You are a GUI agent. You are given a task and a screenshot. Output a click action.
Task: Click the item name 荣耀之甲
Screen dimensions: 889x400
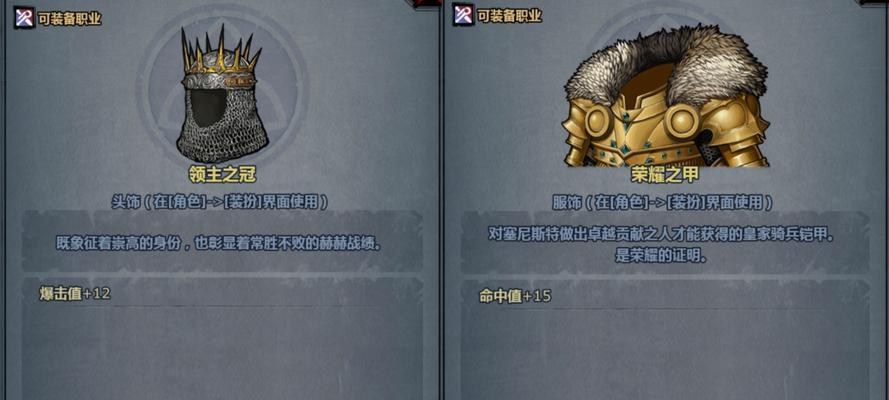click(x=664, y=175)
